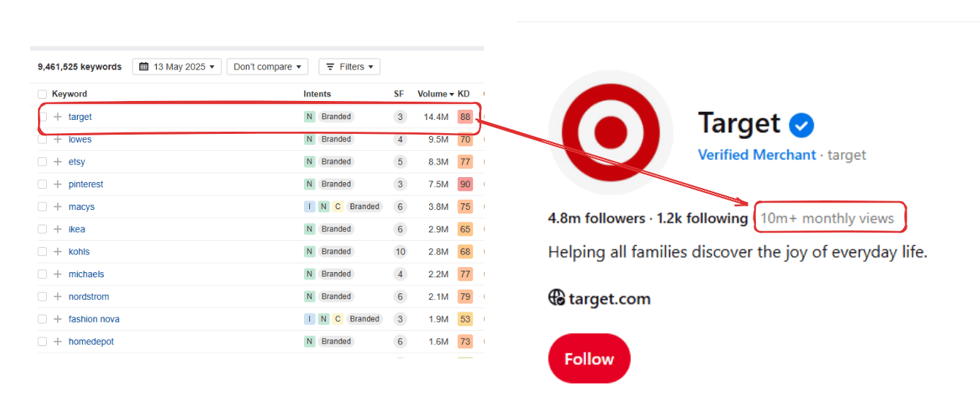Sort by the Volume column header
The height and width of the screenshot is (417, 980).
click(435, 94)
